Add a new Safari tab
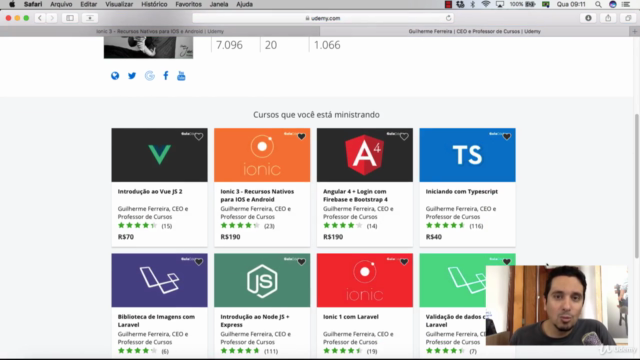 [x=634, y=31]
